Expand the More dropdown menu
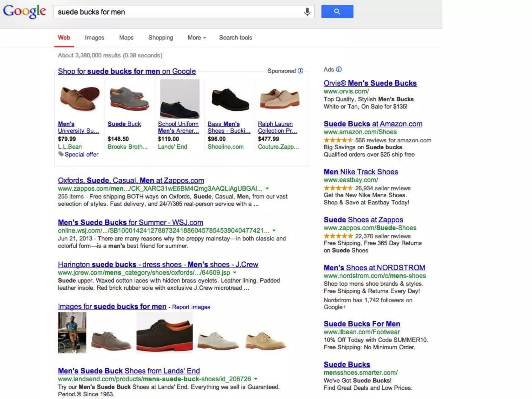This screenshot has width=532, height=399. (197, 38)
